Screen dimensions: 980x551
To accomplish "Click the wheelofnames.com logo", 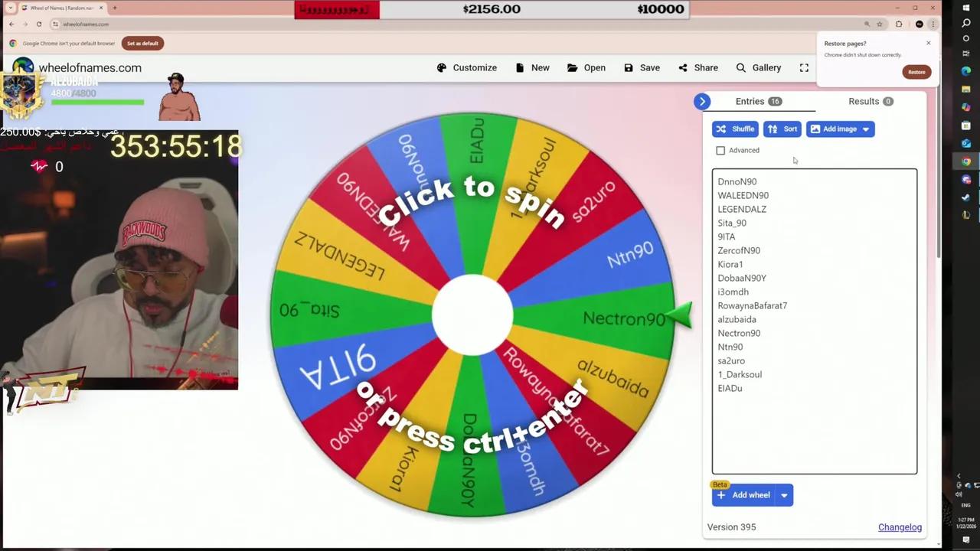I will 77,67.
